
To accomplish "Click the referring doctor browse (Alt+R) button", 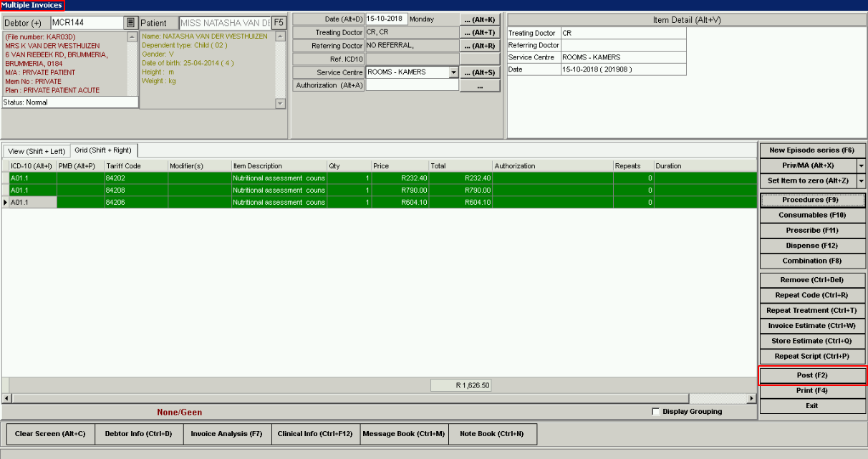I will click(x=479, y=46).
